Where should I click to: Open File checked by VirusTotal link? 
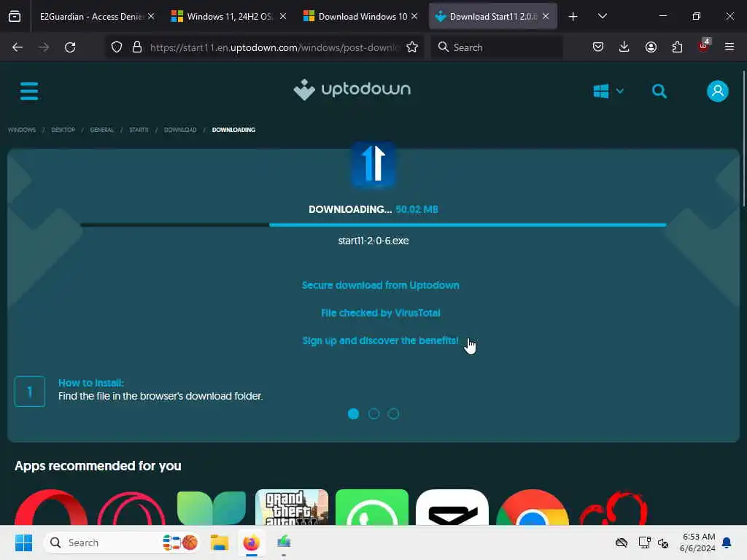pyautogui.click(x=380, y=313)
